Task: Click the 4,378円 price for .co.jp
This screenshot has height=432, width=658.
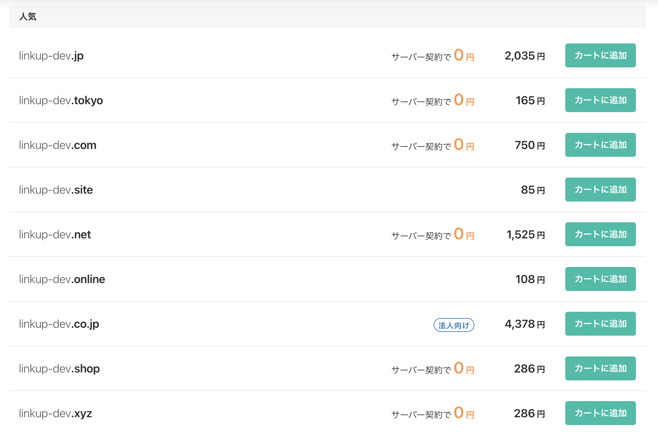Action: (525, 324)
